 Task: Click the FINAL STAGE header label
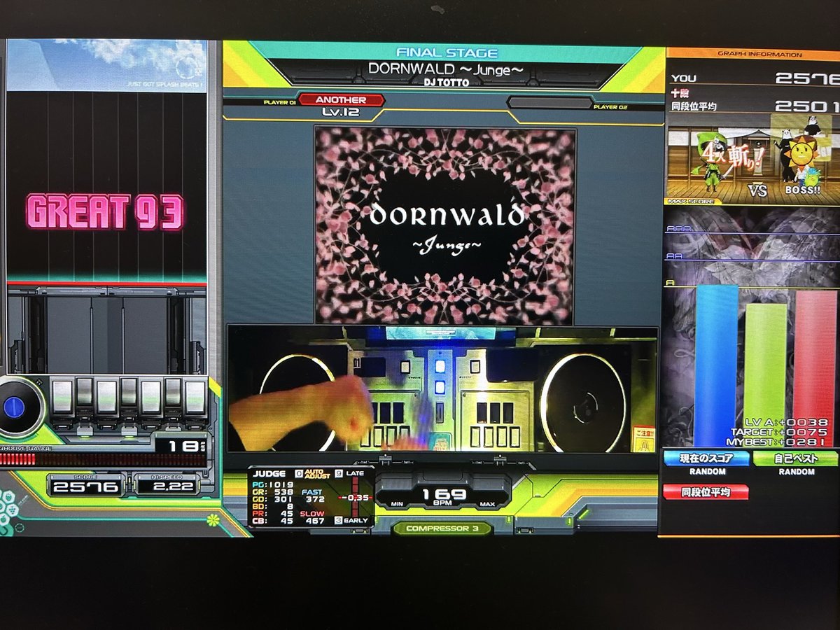coord(447,52)
